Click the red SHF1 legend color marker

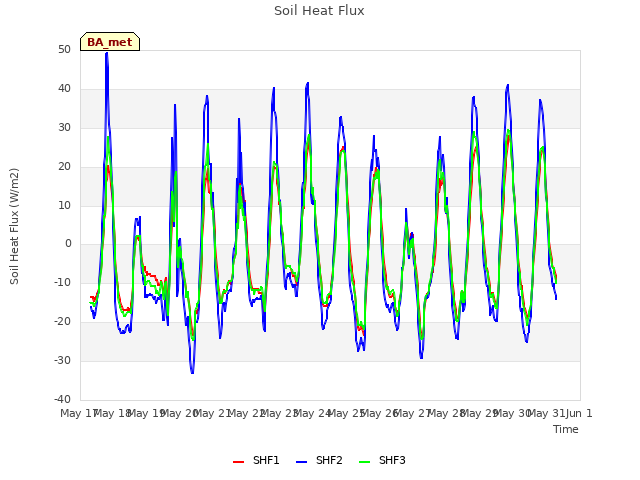tap(238, 462)
